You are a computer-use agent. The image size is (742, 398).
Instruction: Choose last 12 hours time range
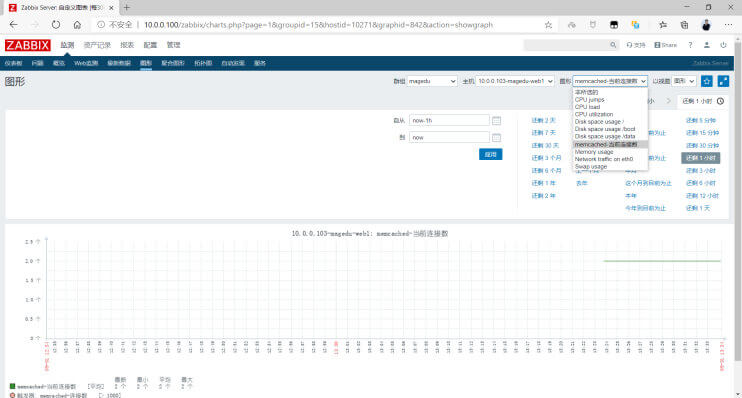702,195
